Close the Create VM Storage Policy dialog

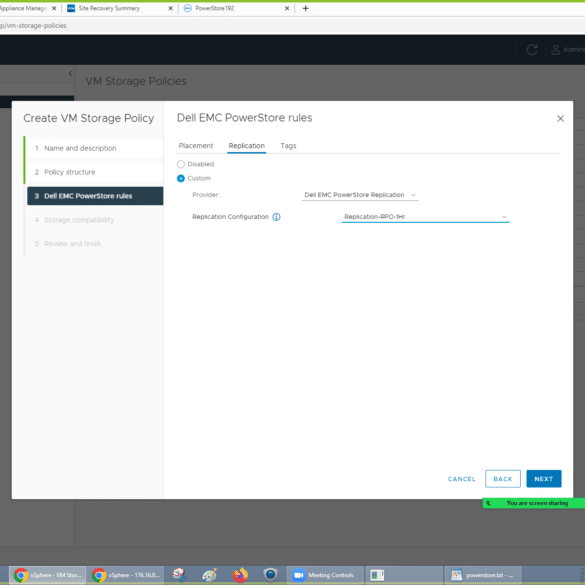pos(560,118)
